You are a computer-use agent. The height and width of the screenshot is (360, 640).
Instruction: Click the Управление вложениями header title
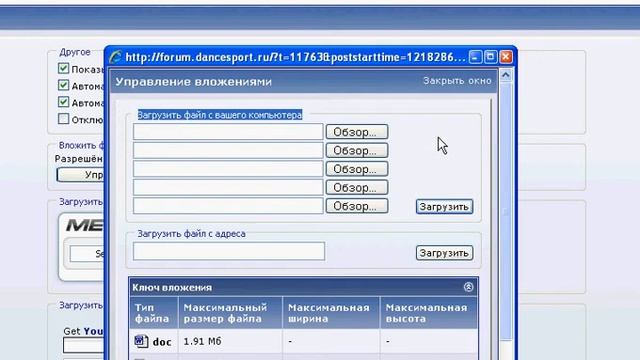pos(193,82)
